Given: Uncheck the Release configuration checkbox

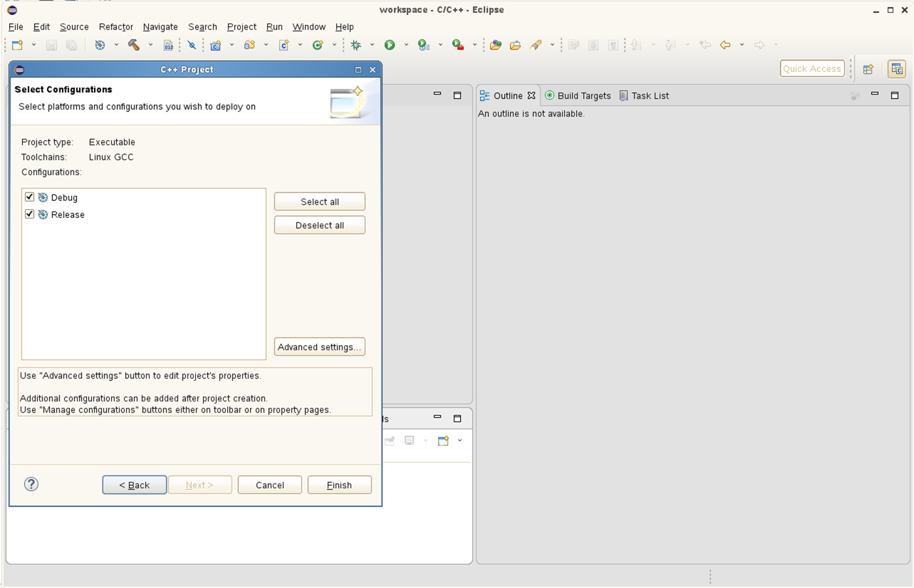Looking at the screenshot, I should pyautogui.click(x=29, y=214).
